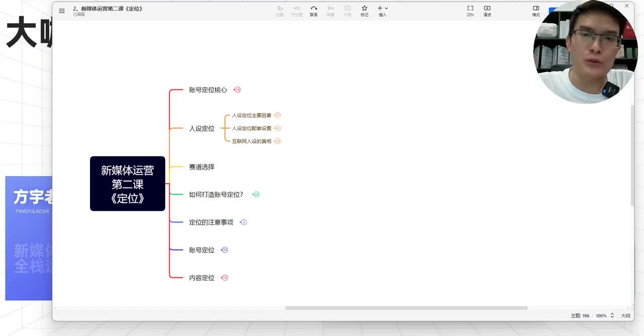Expand 定位的注意事项 count badge
This screenshot has width=644, height=336.
coord(244,222)
